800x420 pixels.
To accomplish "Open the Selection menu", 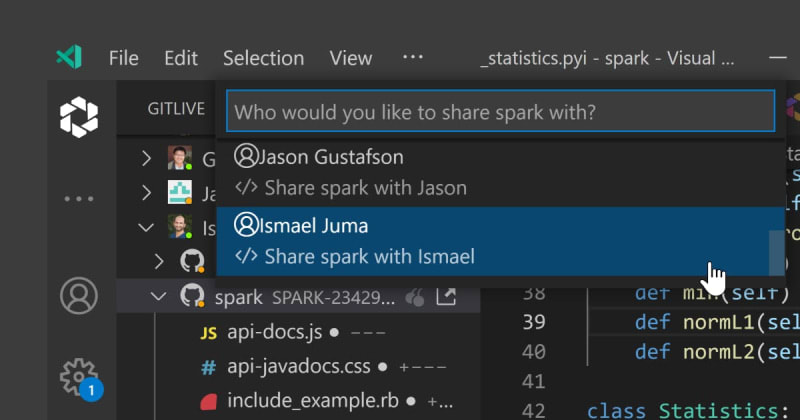I will [263, 58].
